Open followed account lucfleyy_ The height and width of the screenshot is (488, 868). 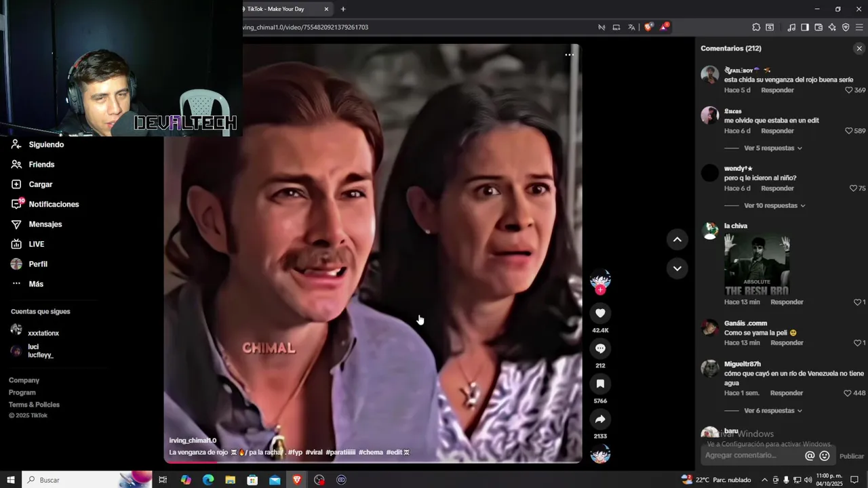pyautogui.click(x=41, y=355)
